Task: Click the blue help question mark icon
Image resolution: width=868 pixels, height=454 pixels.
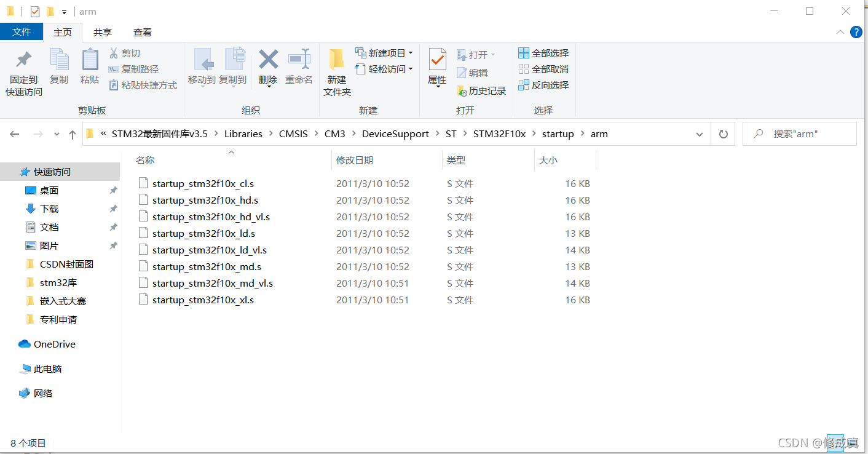Action: pos(856,32)
